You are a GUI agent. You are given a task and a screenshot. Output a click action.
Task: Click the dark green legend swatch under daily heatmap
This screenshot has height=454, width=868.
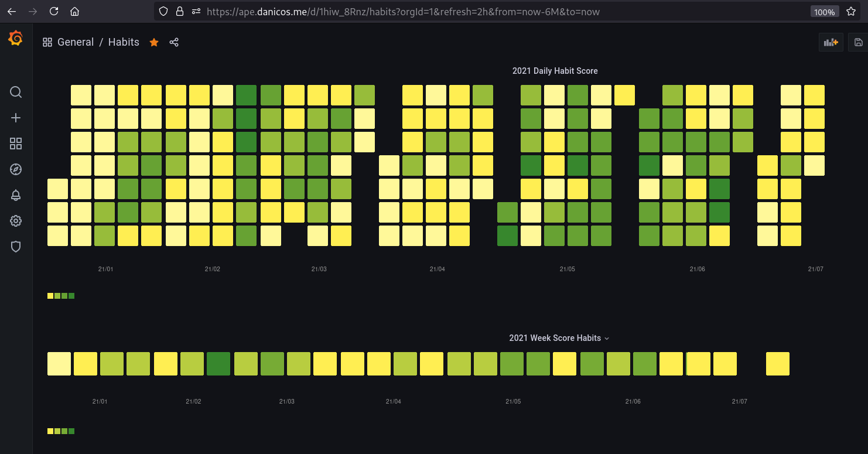click(71, 296)
